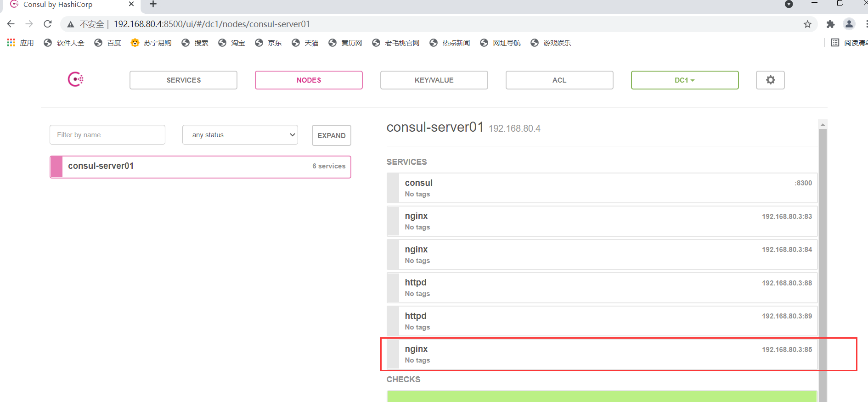Open the browser extensions puzzle icon
The width and height of the screenshot is (868, 402).
coord(830,24)
